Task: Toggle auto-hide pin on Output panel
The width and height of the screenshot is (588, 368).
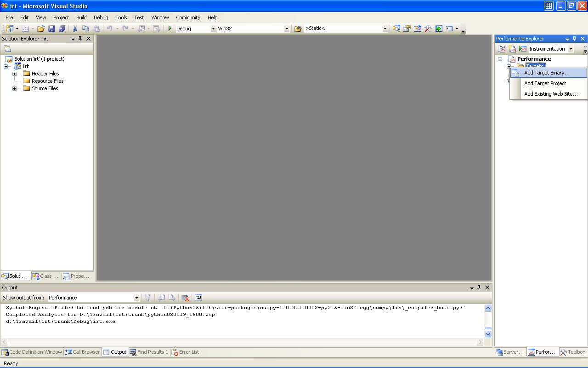Action: click(479, 287)
